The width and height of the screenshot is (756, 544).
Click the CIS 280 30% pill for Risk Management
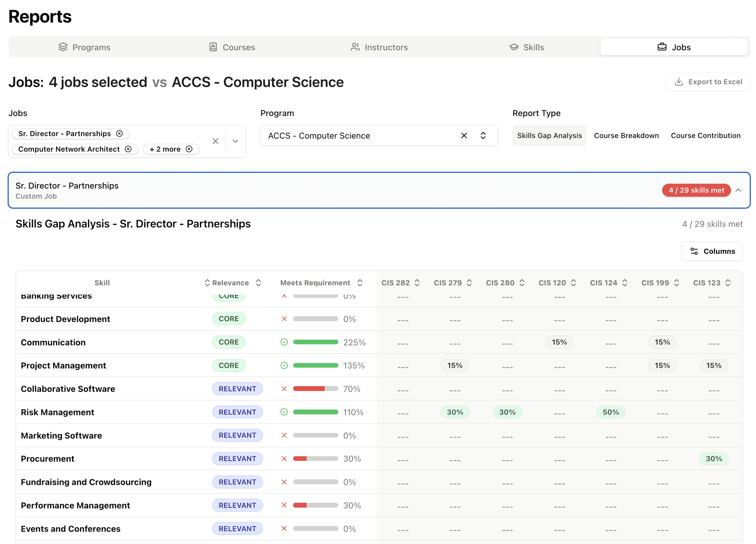click(507, 412)
